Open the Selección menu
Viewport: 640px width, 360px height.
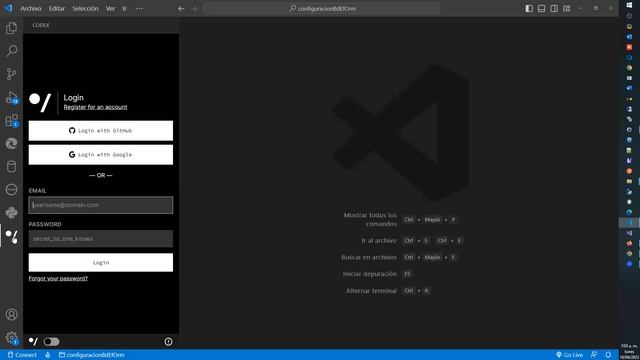pyautogui.click(x=85, y=9)
